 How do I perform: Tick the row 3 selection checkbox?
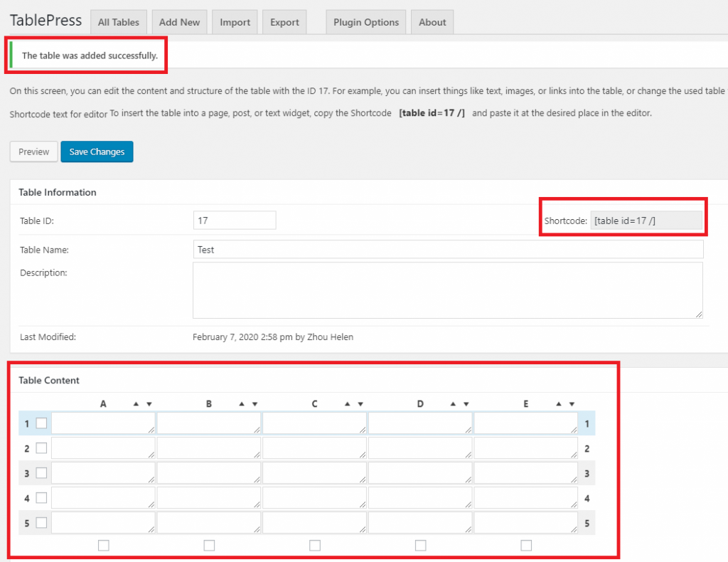(x=42, y=473)
